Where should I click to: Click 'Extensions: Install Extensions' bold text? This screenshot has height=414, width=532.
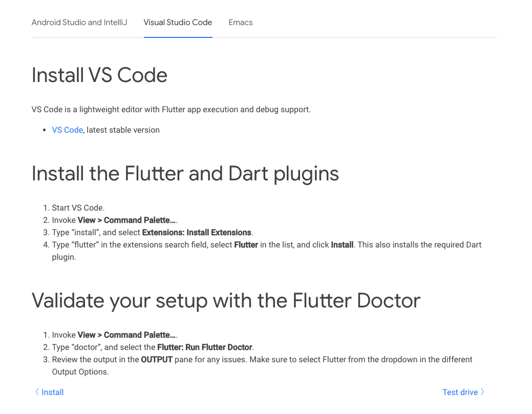197,232
